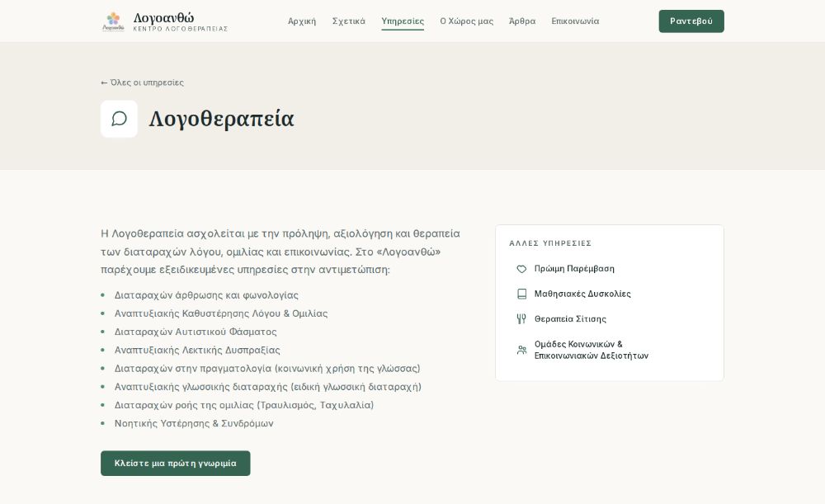
Task: Click list item Διαταραχών ροής της ομιλίας
Action: pyautogui.click(x=244, y=405)
